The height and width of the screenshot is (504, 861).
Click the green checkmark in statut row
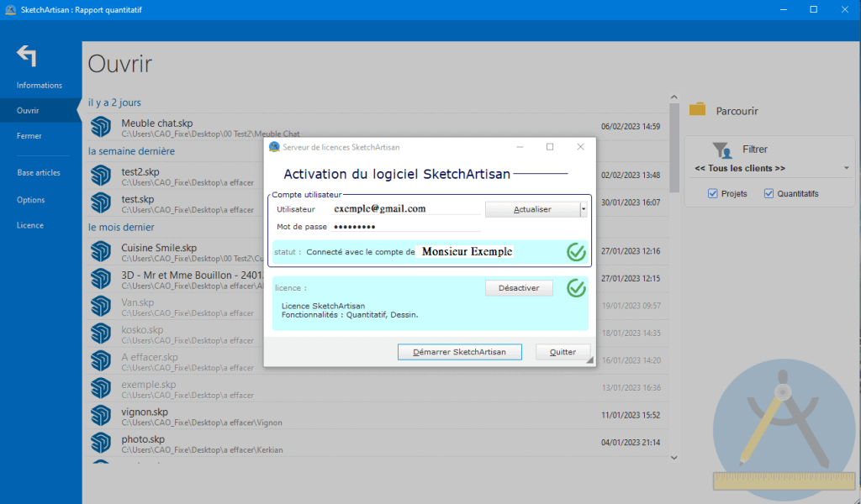pyautogui.click(x=576, y=252)
